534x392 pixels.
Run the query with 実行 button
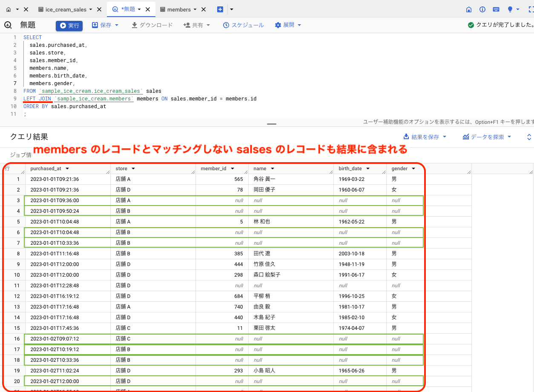69,26
